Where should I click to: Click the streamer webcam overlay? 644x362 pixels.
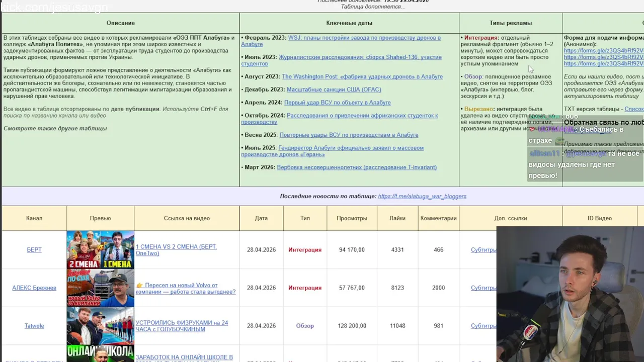click(570, 294)
